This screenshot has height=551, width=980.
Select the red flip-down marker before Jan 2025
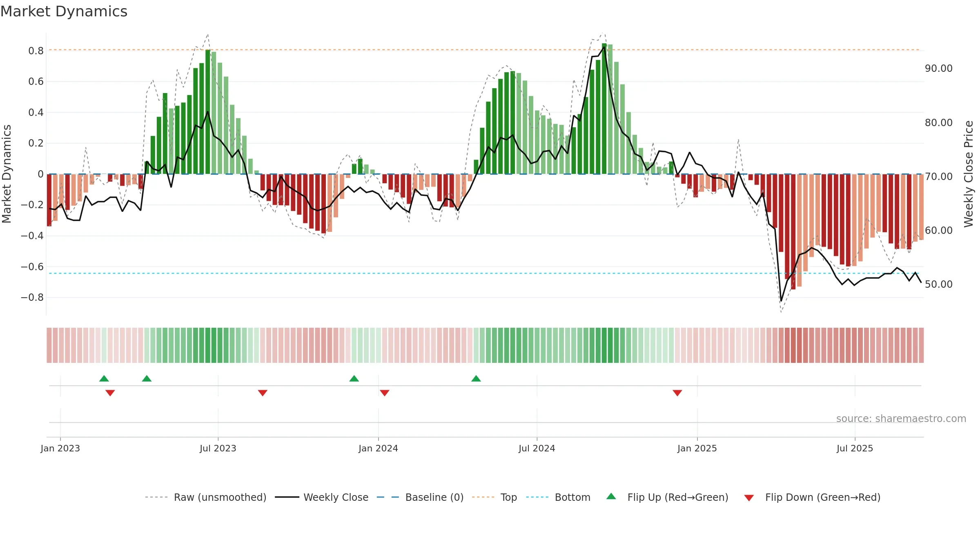pos(677,393)
